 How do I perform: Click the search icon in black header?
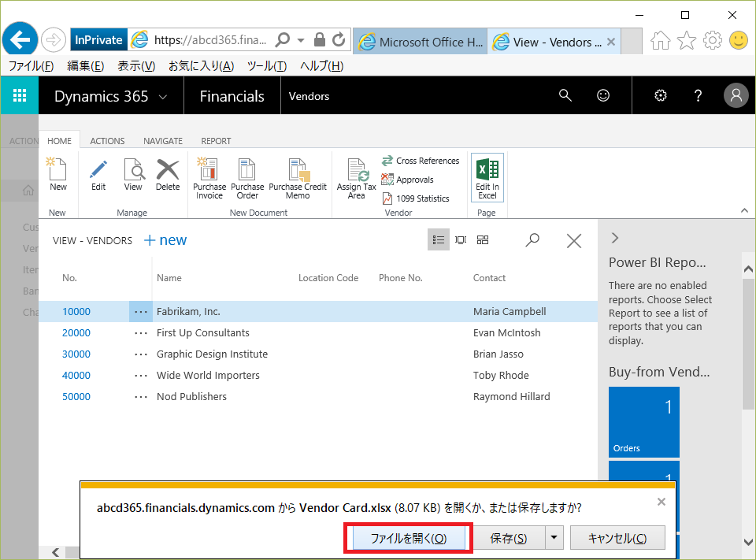click(565, 95)
